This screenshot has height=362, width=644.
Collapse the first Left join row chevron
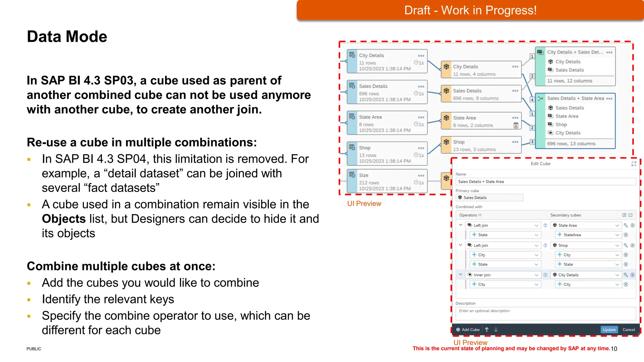coord(461,225)
